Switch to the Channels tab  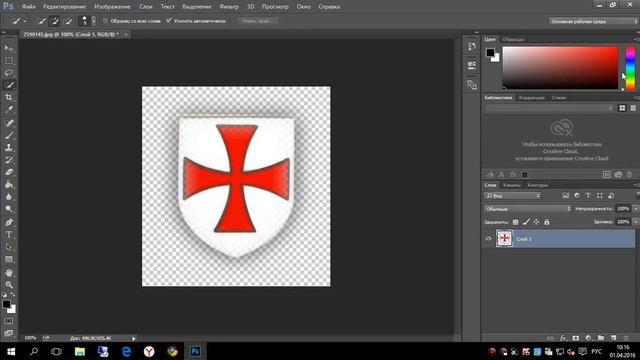tap(511, 185)
